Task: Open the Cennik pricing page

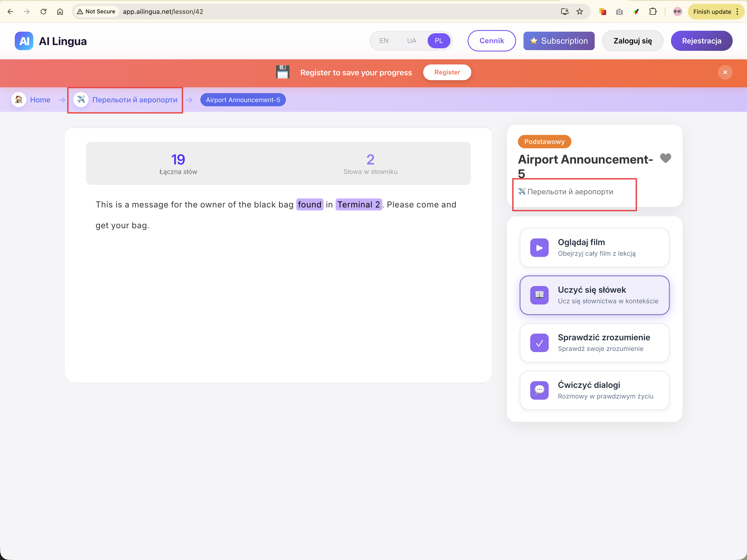Action: click(491, 41)
